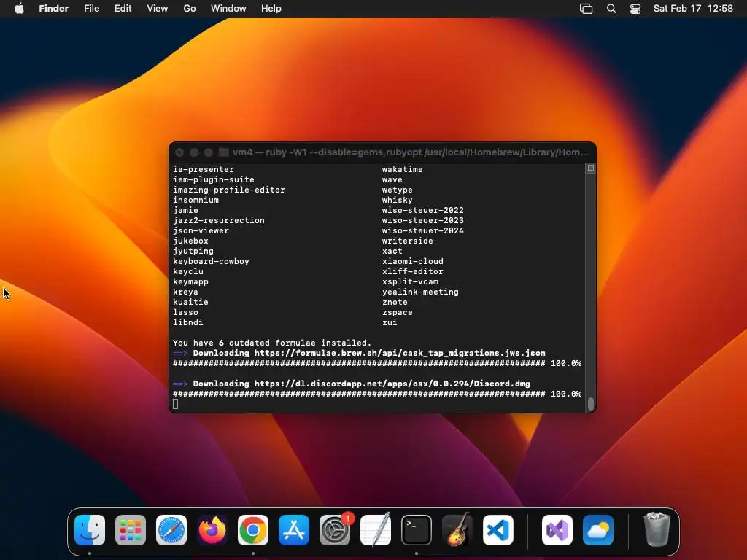Click the Terminal window scrollbar thumb

pos(591,404)
